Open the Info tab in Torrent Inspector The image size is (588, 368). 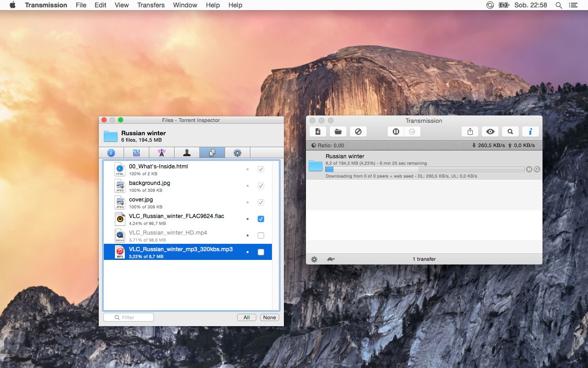click(111, 152)
